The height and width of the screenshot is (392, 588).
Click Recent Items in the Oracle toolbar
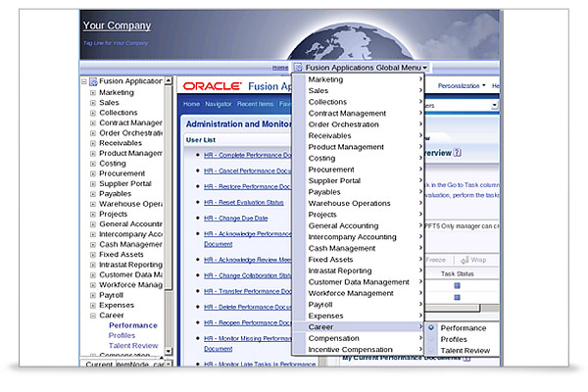click(x=255, y=104)
